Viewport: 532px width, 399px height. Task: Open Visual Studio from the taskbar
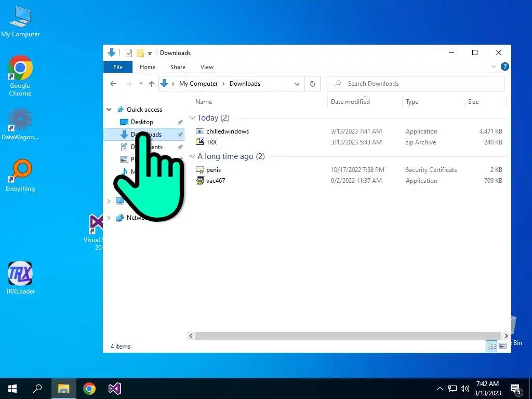pos(115,389)
